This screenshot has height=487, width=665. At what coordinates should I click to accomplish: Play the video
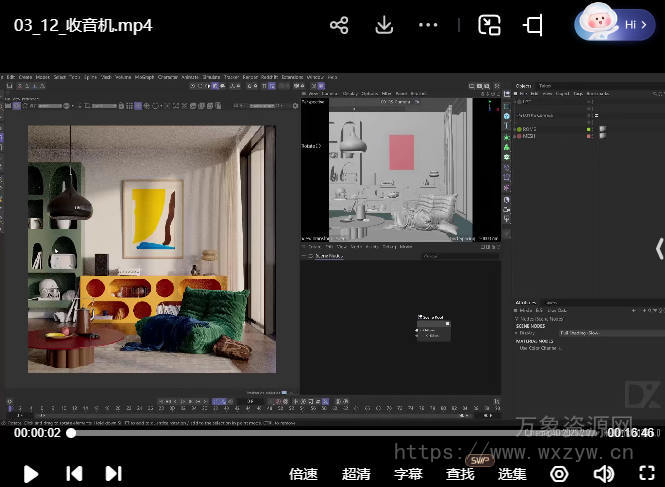coord(31,473)
